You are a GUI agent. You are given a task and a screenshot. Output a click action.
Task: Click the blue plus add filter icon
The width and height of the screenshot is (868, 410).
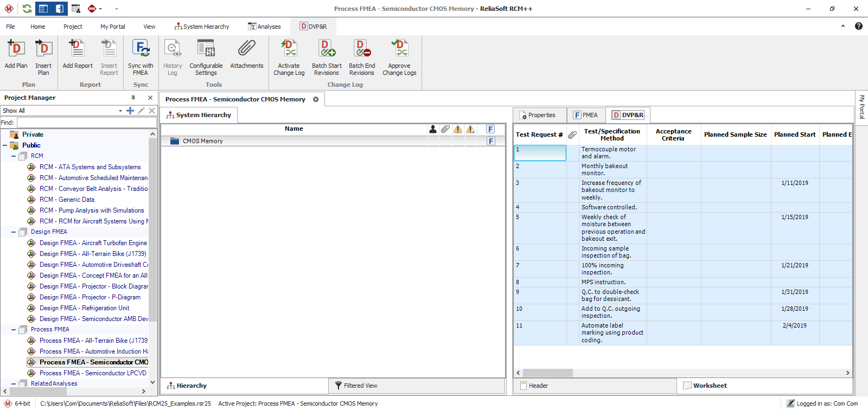pyautogui.click(x=130, y=111)
